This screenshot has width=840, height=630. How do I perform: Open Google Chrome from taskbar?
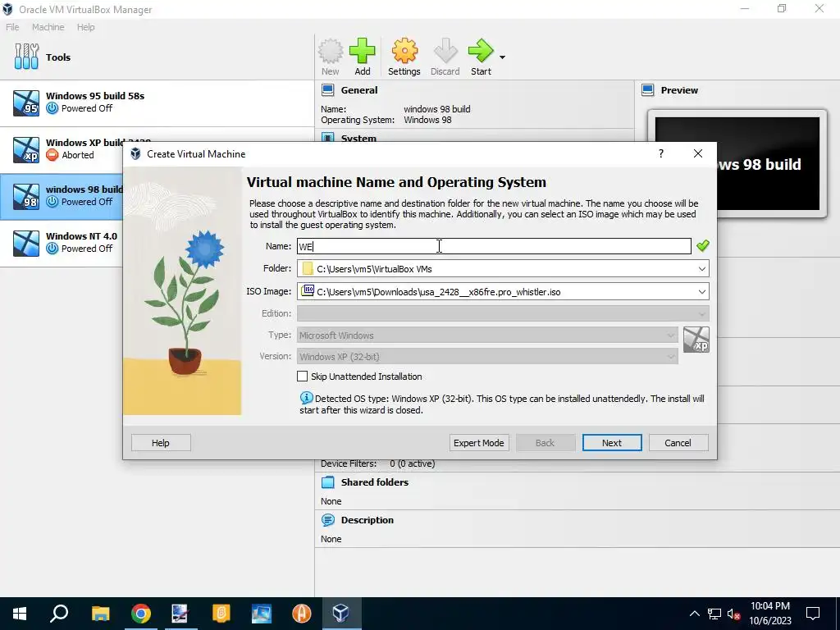coord(141,614)
